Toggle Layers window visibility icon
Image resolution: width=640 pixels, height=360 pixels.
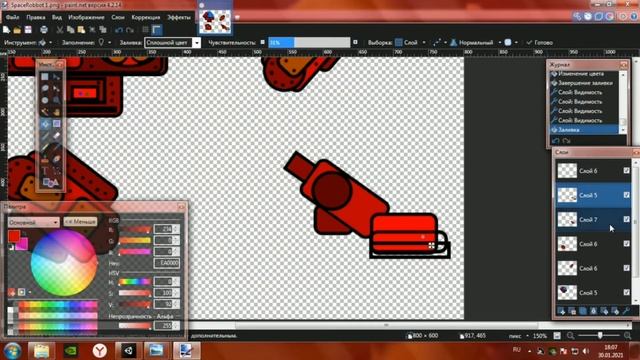(x=598, y=16)
